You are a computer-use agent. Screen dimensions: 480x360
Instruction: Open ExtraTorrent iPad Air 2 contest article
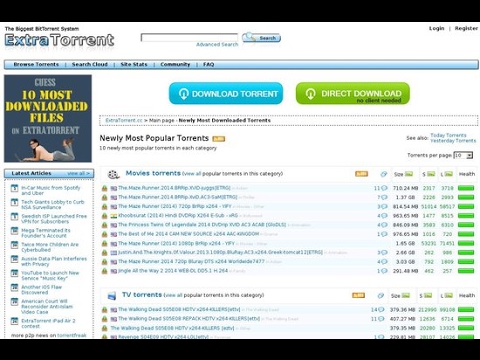click(x=48, y=323)
